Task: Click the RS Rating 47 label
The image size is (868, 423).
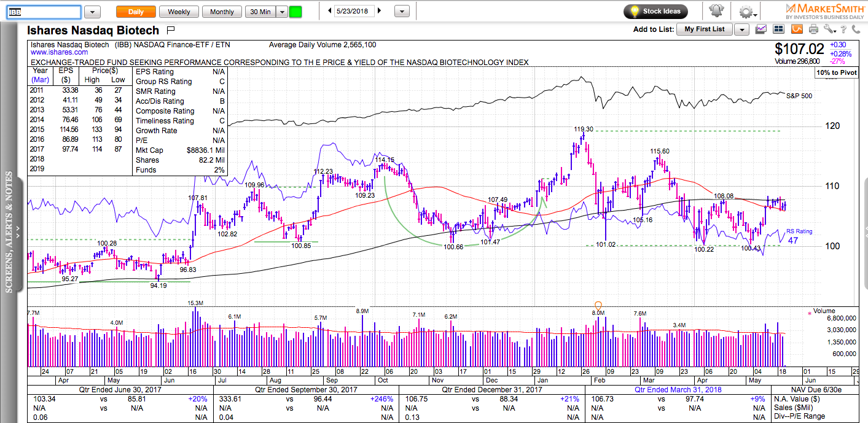Action: (799, 236)
